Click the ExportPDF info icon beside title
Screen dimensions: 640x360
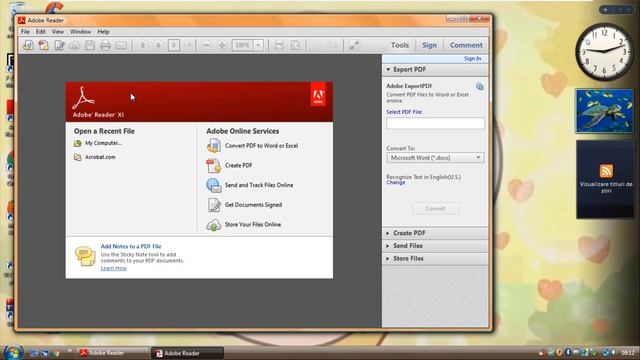coord(480,87)
